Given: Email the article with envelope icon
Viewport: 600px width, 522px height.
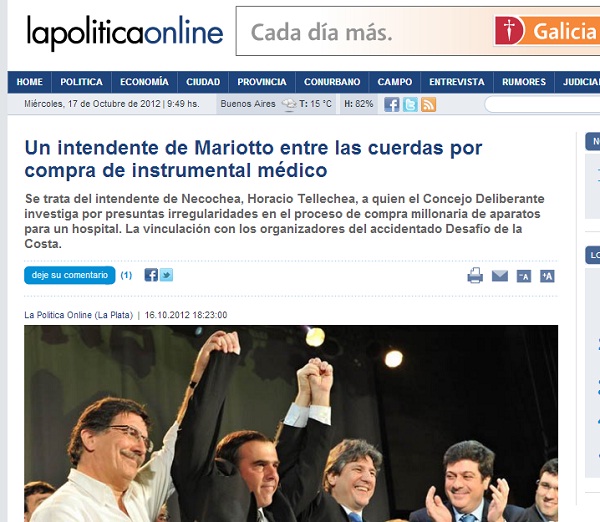Looking at the screenshot, I should click(x=500, y=276).
